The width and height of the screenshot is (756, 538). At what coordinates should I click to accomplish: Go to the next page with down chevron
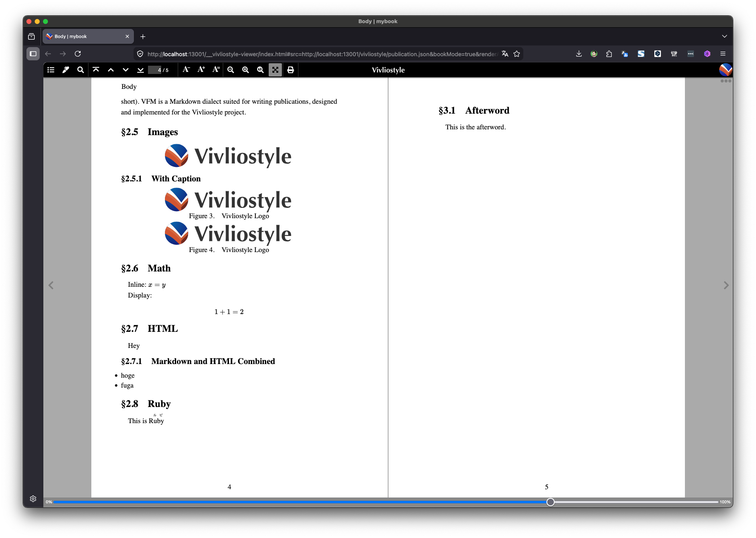[126, 70]
